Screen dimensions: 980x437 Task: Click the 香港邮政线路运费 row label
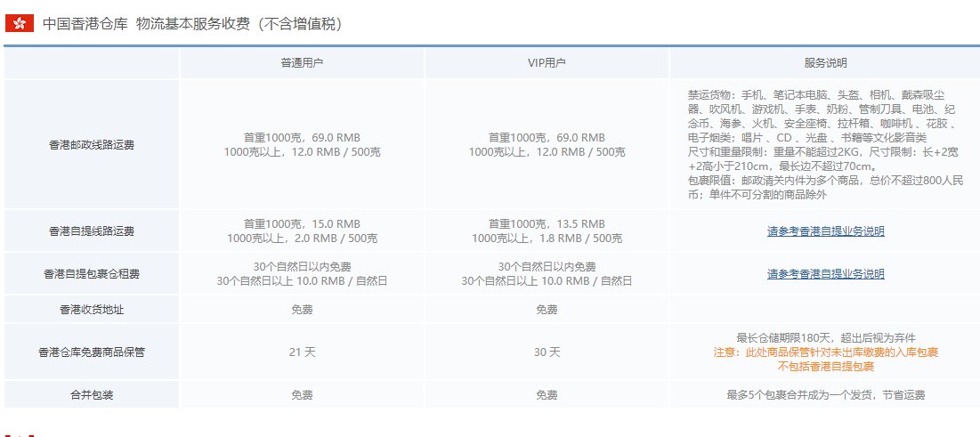point(92,144)
